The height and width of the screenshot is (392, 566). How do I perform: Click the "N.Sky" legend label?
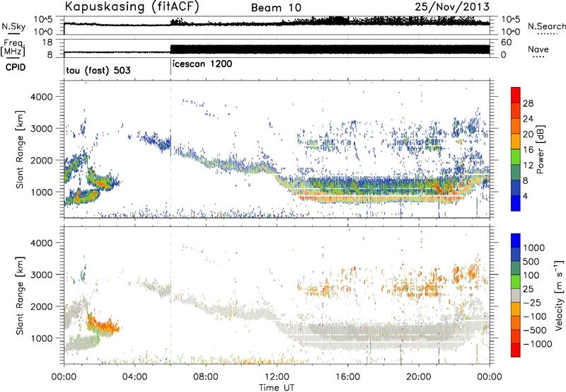point(13,26)
